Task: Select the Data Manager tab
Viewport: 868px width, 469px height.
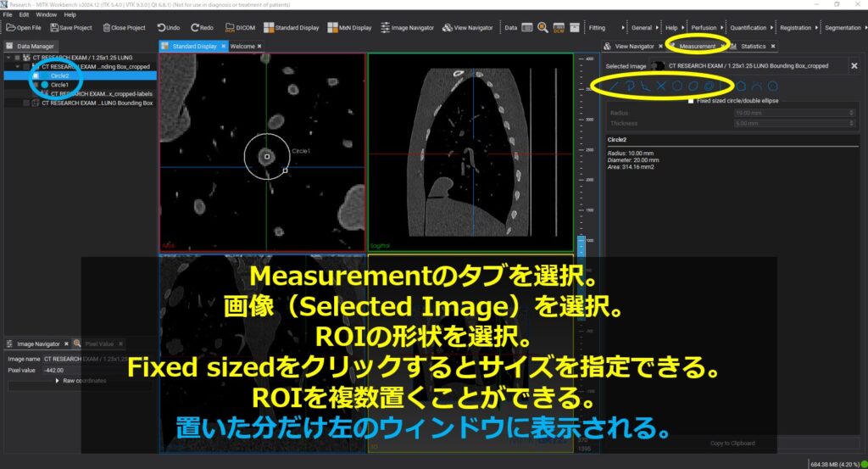Action: pyautogui.click(x=31, y=46)
